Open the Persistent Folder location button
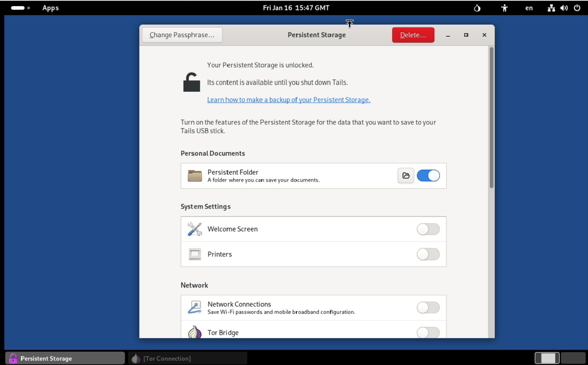The height and width of the screenshot is (365, 588). [406, 176]
